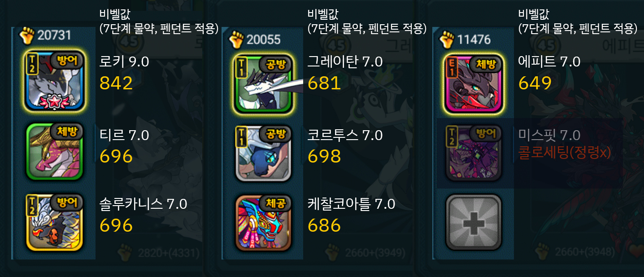
Task: Click the 649 value under 에피트
Action: pos(535,84)
